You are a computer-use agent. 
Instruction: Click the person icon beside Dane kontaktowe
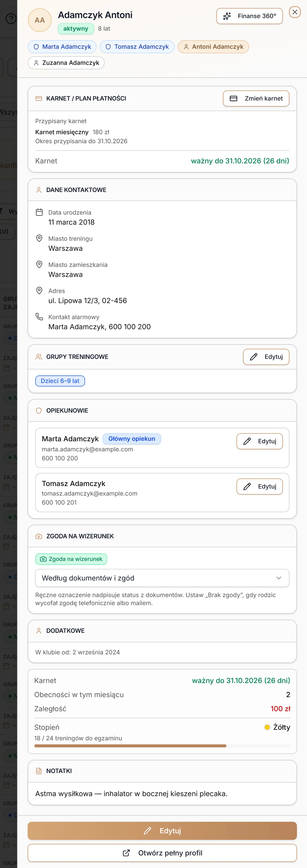(x=39, y=190)
